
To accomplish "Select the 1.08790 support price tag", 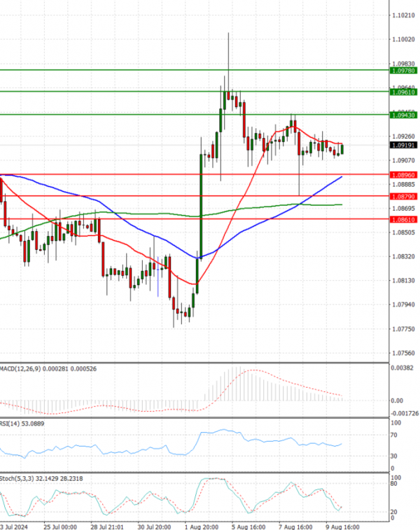I will tap(403, 197).
